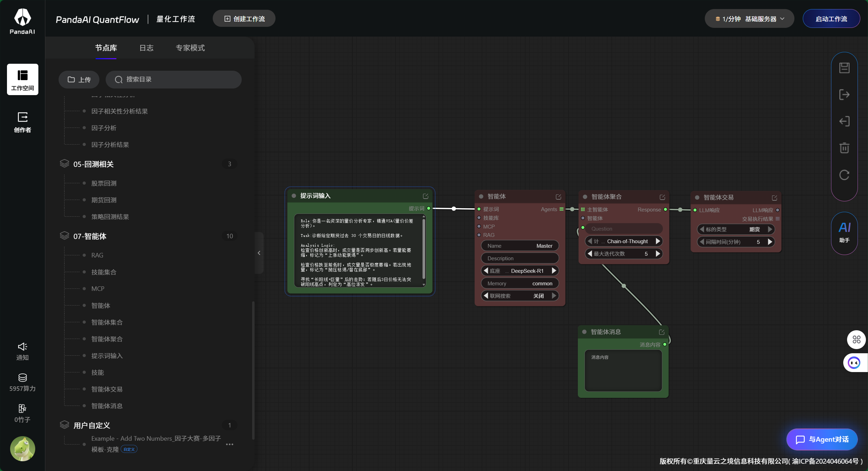This screenshot has height=471, width=868.
Task: Open the 专家模式 tab
Action: click(190, 48)
